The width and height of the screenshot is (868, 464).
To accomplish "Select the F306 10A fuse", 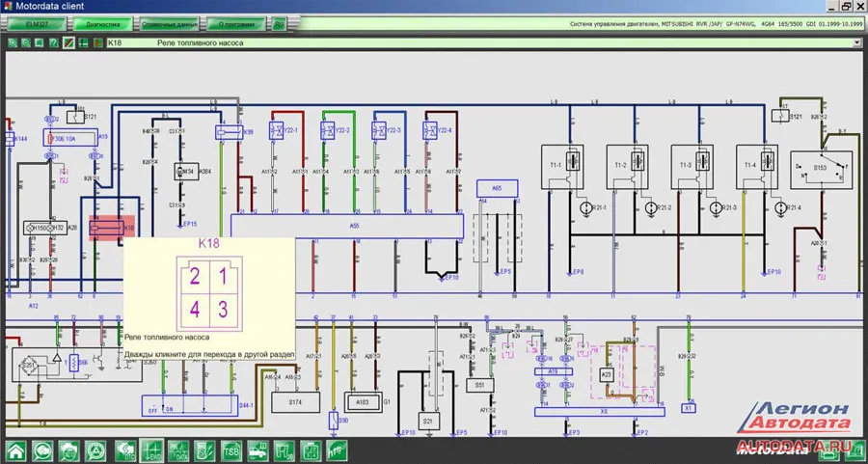I will coord(70,137).
